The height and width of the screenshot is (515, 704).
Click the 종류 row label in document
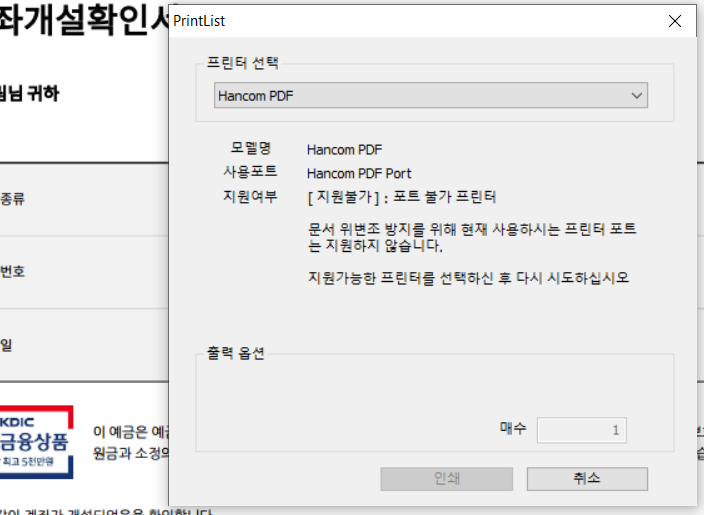tap(13, 198)
